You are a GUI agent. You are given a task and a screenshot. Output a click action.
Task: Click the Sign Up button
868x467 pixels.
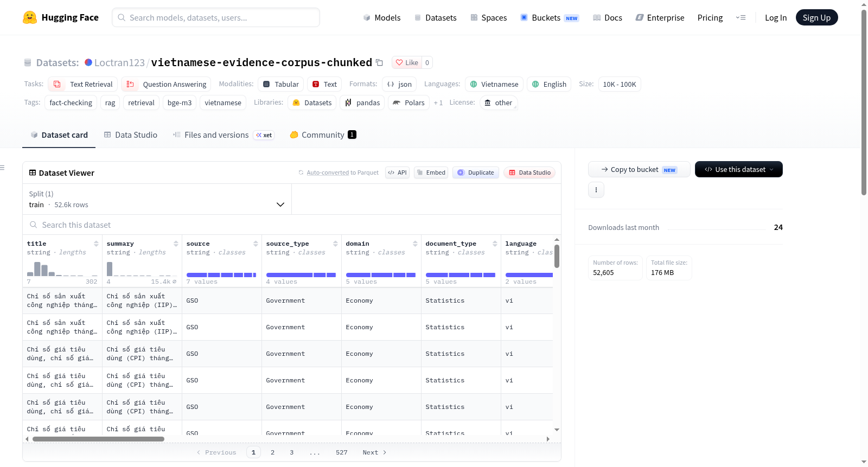pos(816,17)
